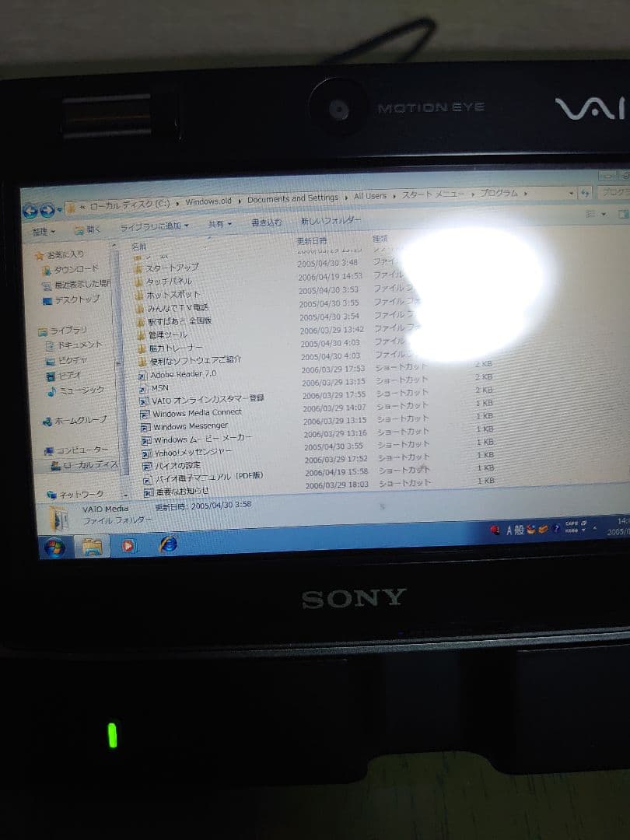Screen dimensions: 630x840
Task: Select ライブラリ in navigation pane
Action: tap(63, 331)
